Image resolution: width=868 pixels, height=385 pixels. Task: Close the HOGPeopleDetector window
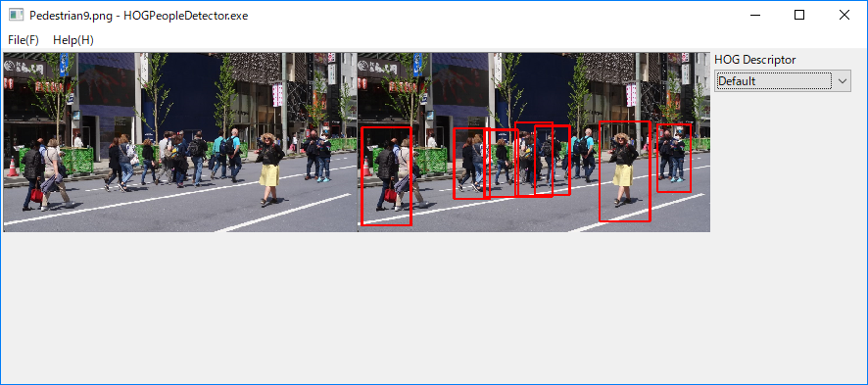pyautogui.click(x=844, y=15)
